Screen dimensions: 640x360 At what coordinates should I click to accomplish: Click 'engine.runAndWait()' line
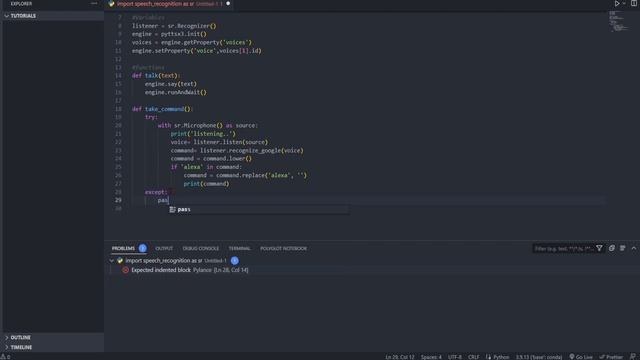(176, 92)
